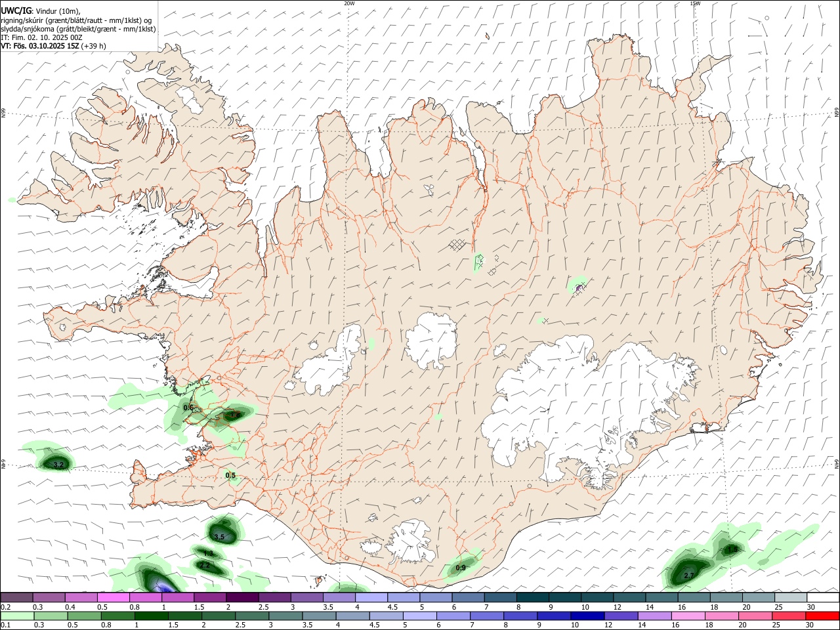Viewport: 840px width, 630px height.
Task: Select the darkest green 1 swatch in rain legend
Action: pos(152,616)
